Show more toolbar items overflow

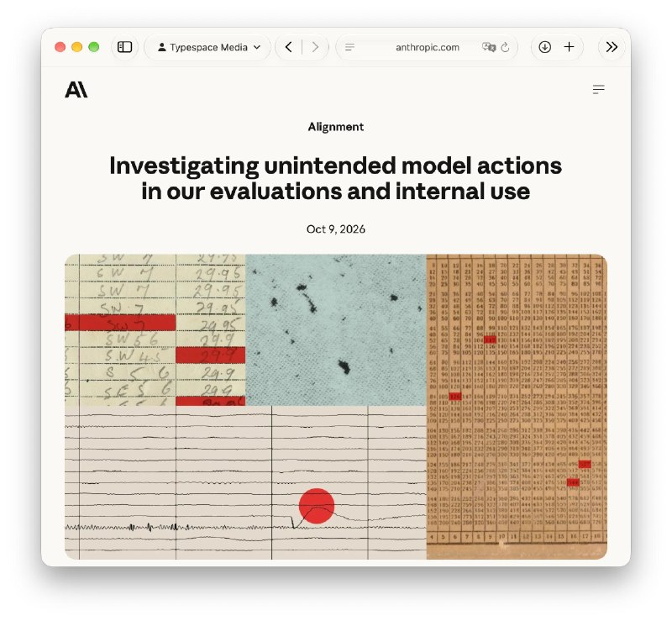coord(612,47)
